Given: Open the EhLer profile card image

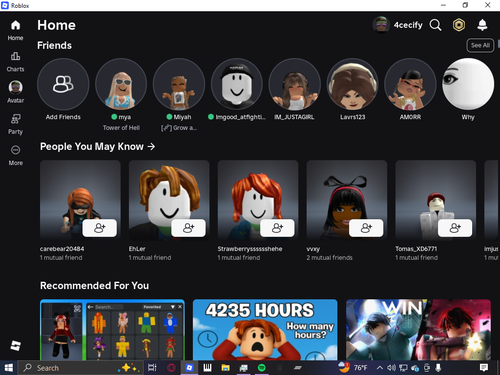Looking at the screenshot, I should pos(169,200).
